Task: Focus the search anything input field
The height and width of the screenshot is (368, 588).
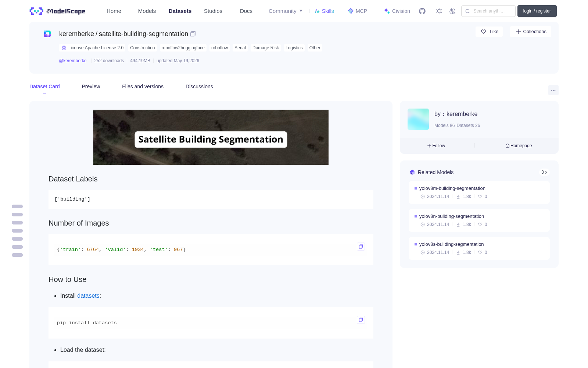Action: 488,11
